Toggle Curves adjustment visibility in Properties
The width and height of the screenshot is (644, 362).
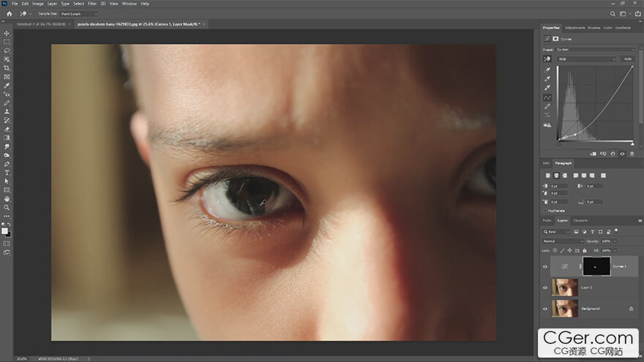point(622,154)
